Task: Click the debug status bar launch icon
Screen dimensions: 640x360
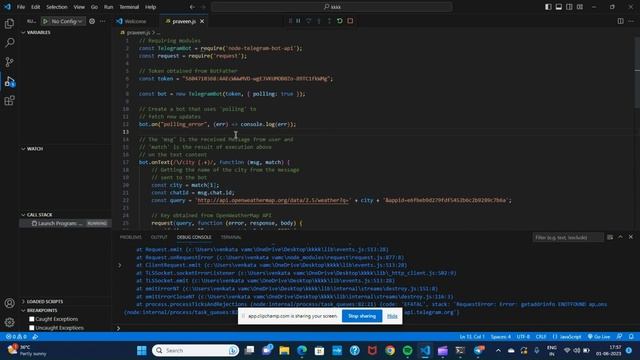Action: [x=35, y=337]
